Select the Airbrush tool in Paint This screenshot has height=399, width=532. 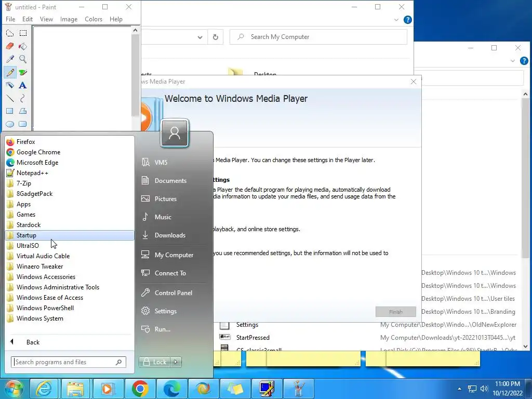point(10,85)
